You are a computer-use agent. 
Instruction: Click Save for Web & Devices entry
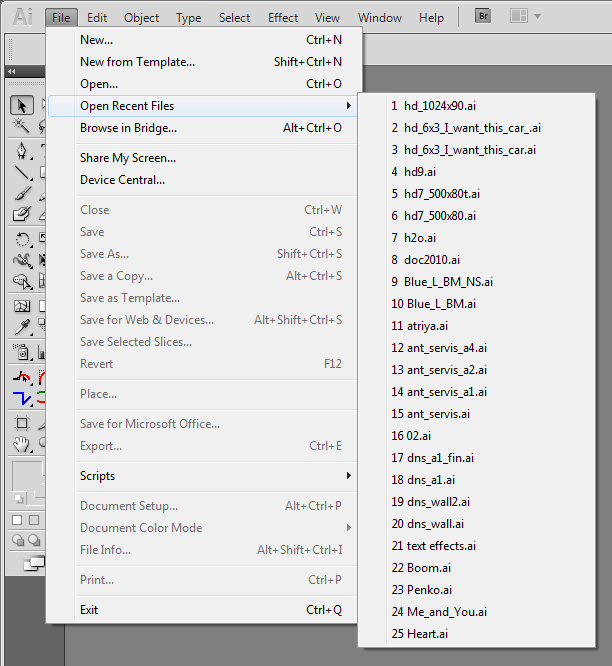pos(203,320)
